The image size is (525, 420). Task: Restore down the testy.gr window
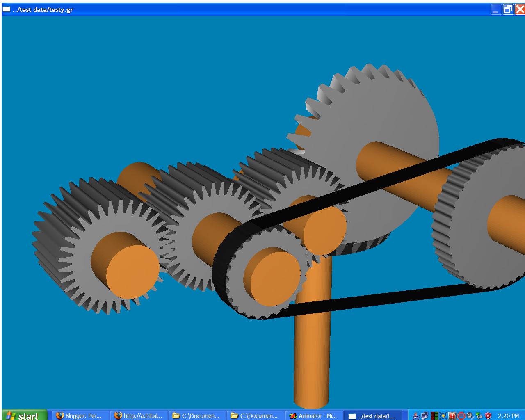[x=508, y=9]
